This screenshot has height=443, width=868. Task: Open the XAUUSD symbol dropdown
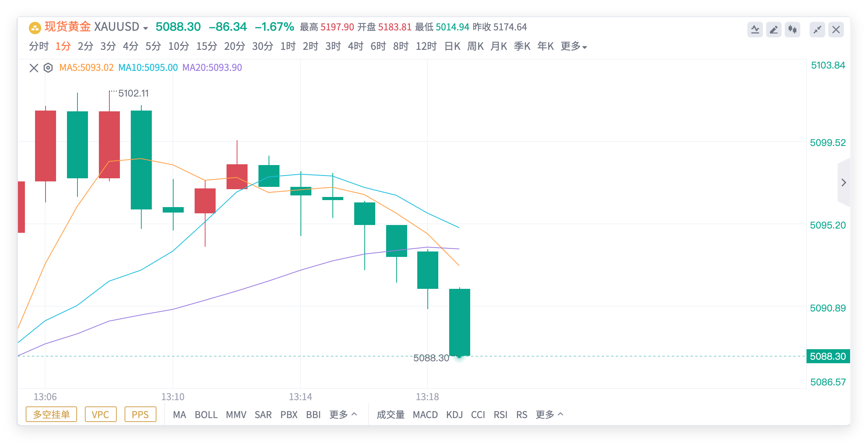click(x=146, y=28)
